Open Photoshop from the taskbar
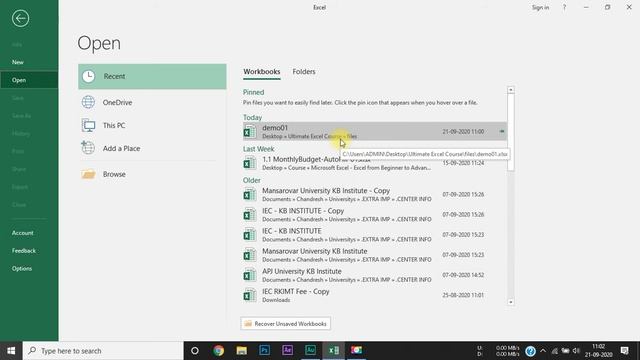Viewport: 640px width, 360px height. pos(264,351)
